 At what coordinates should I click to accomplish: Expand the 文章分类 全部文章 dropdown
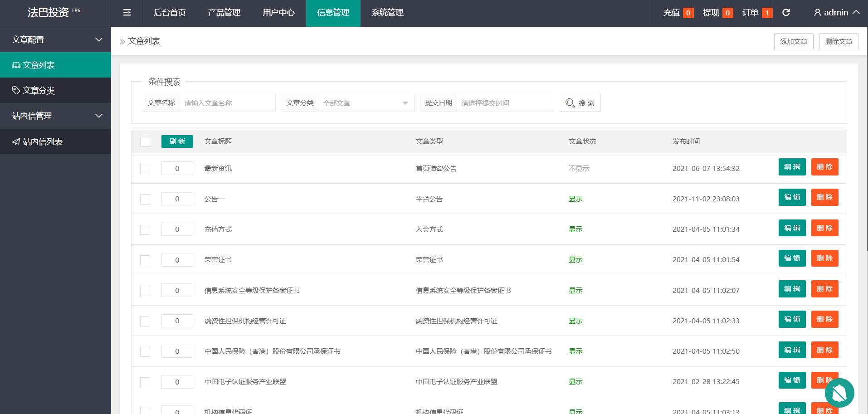click(x=366, y=103)
